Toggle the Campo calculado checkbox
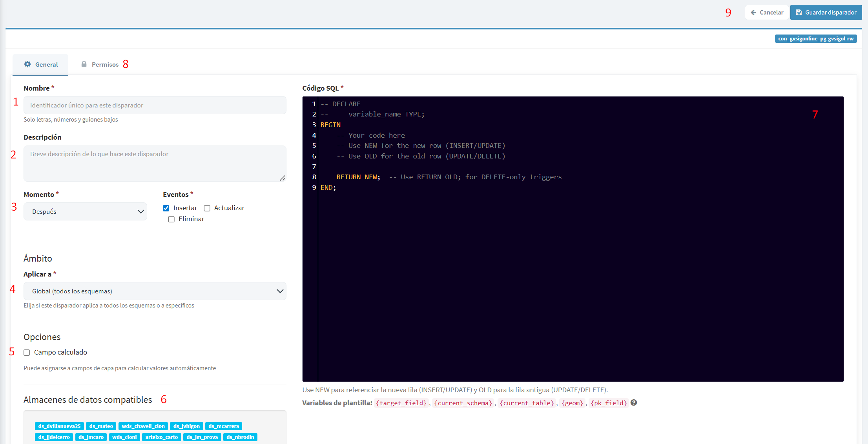868x444 pixels. (27, 353)
